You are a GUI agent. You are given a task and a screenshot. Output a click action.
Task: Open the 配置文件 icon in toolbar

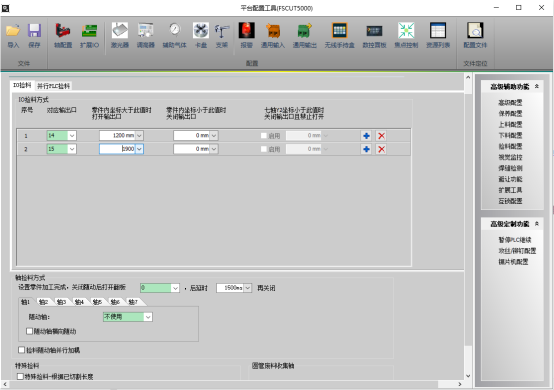[x=475, y=31]
